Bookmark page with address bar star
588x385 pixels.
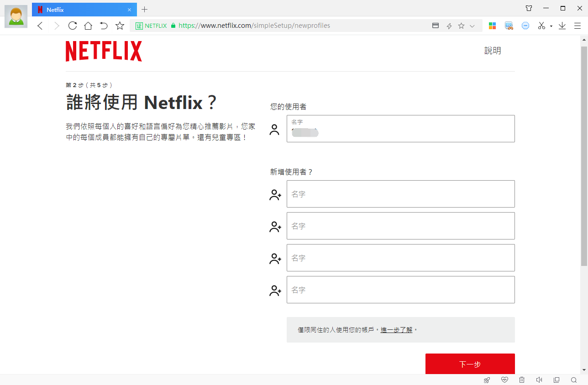click(461, 26)
